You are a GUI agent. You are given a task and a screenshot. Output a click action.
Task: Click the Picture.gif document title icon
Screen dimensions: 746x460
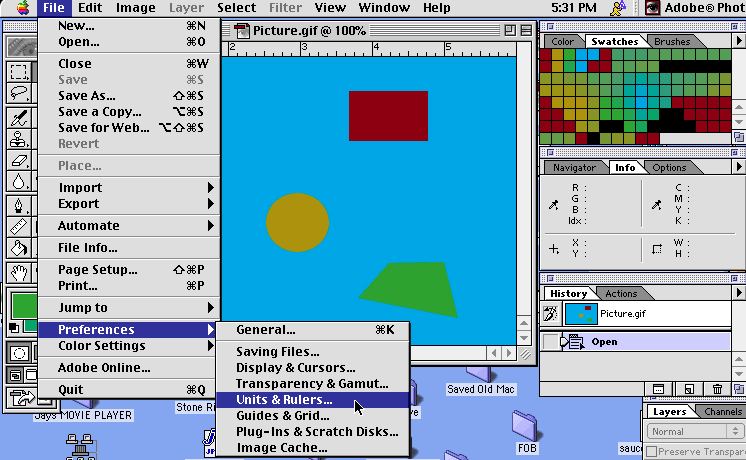pyautogui.click(x=242, y=31)
